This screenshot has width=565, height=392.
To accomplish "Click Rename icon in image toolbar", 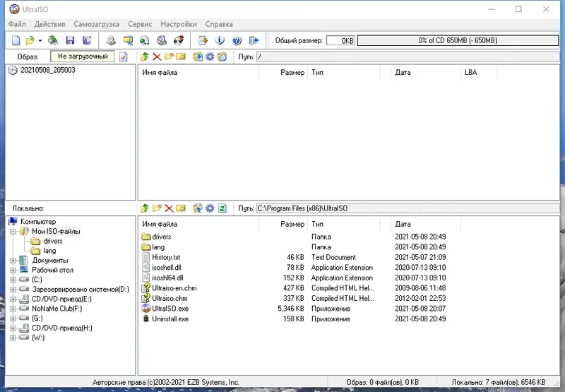I will [x=181, y=57].
